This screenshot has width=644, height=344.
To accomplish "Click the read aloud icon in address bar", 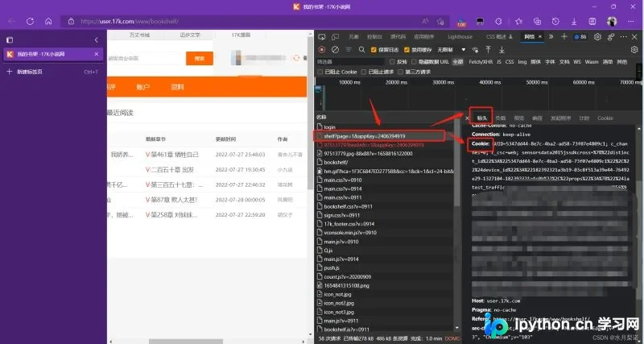I will [x=425, y=22].
